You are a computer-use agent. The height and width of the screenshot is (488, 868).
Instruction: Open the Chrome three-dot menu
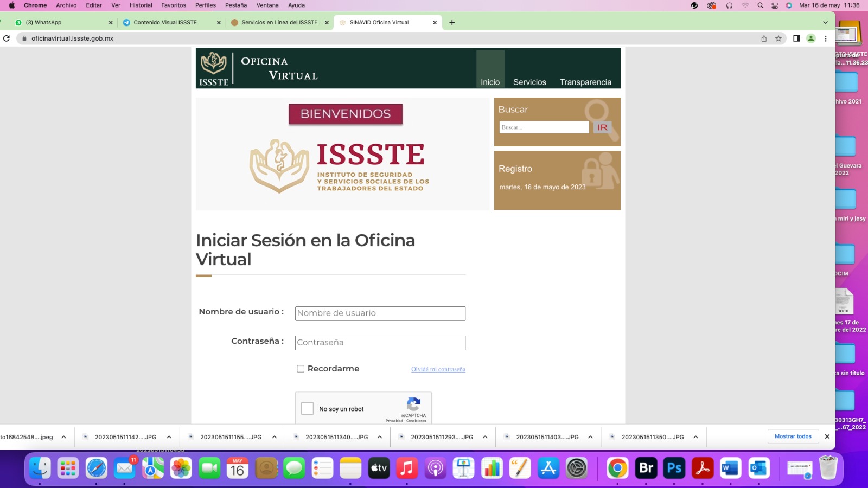826,38
